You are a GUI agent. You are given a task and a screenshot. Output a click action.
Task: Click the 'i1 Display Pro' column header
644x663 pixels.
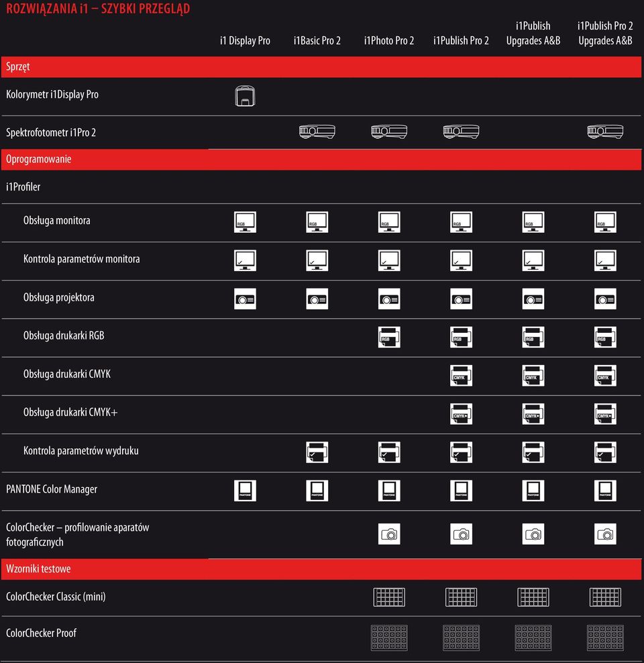point(245,40)
